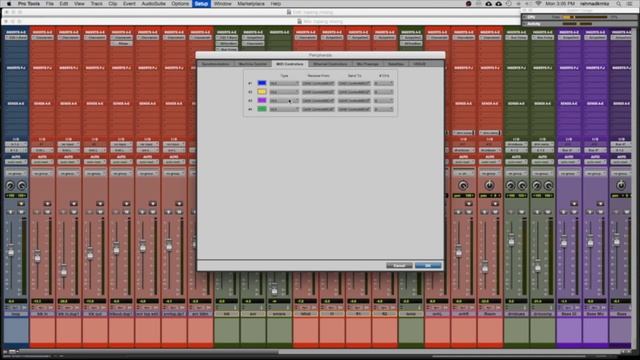Open the group selector on the Bass DI track

tap(569, 173)
